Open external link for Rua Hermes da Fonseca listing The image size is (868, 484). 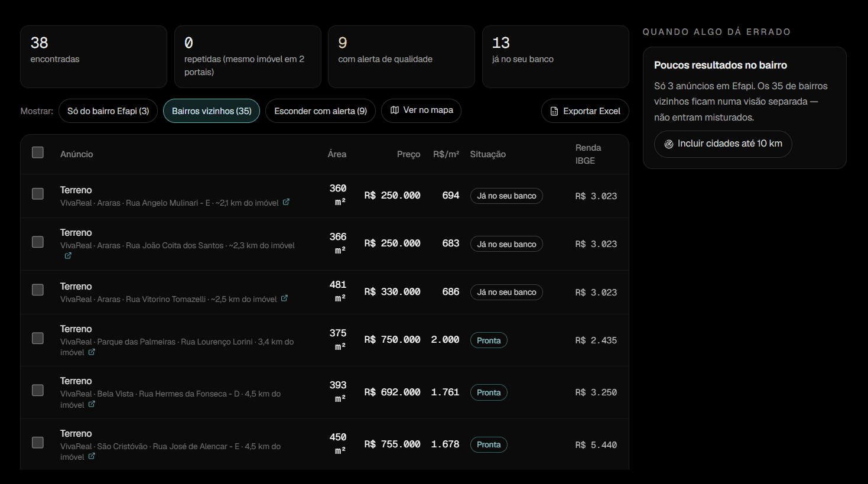(x=92, y=404)
